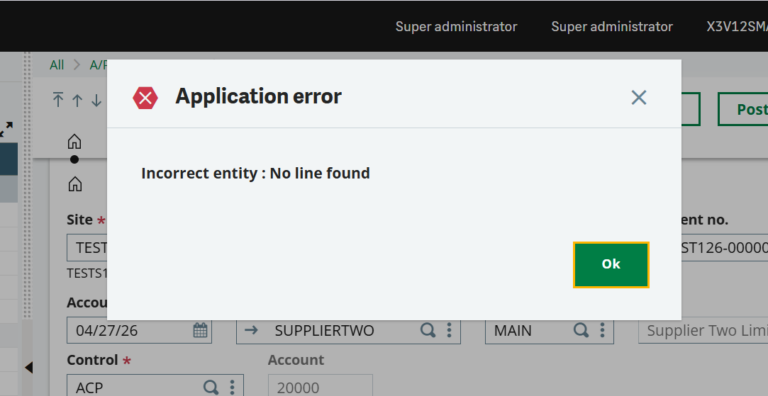Viewport: 768px width, 396px height.
Task: Go to next record down arrow
Action: pos(96,100)
